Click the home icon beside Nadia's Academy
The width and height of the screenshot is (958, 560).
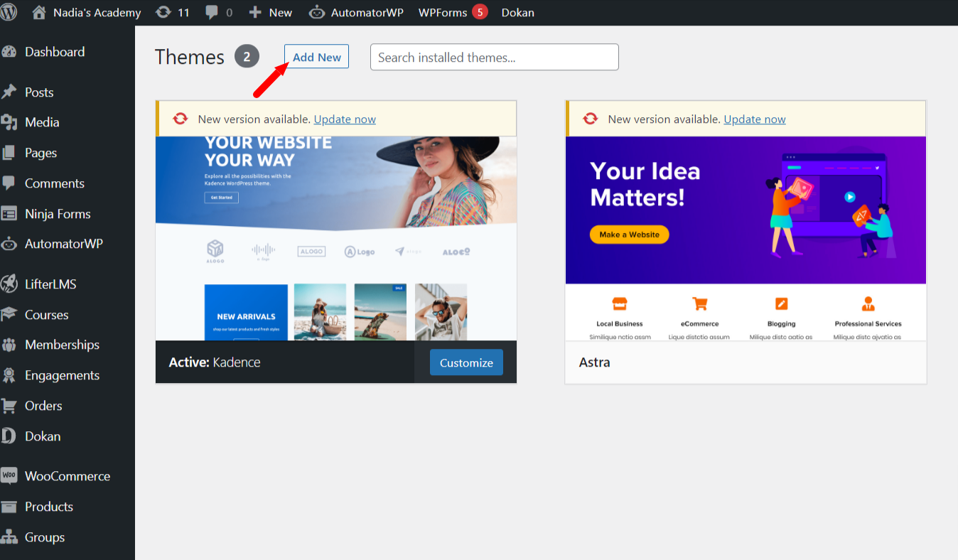pos(40,12)
